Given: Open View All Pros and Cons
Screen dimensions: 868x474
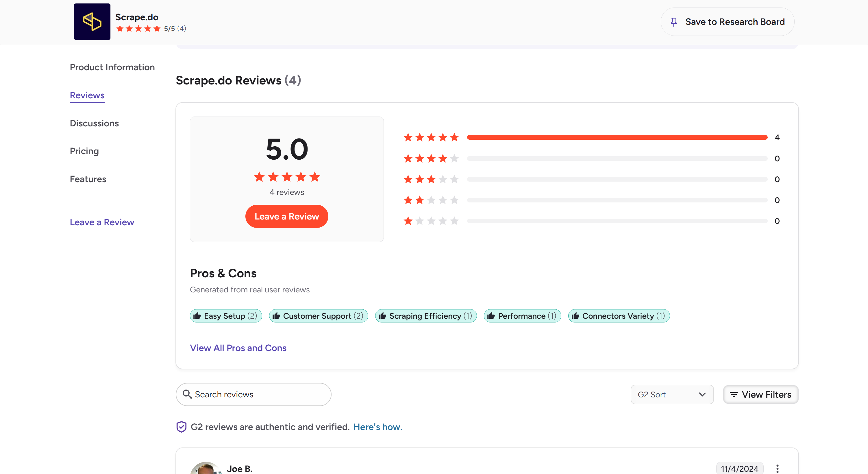Looking at the screenshot, I should click(238, 348).
